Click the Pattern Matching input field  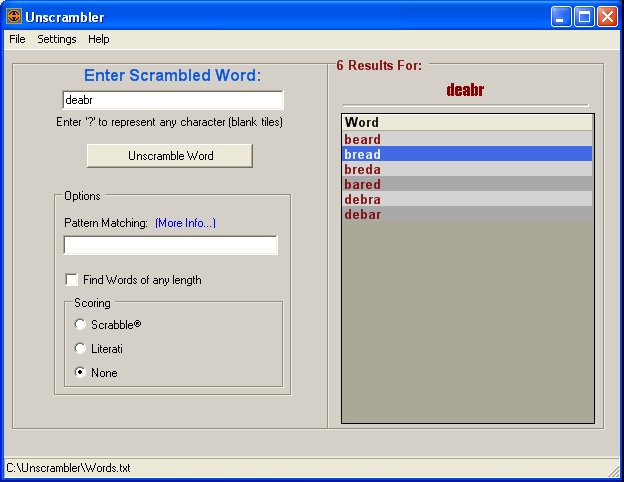[171, 245]
